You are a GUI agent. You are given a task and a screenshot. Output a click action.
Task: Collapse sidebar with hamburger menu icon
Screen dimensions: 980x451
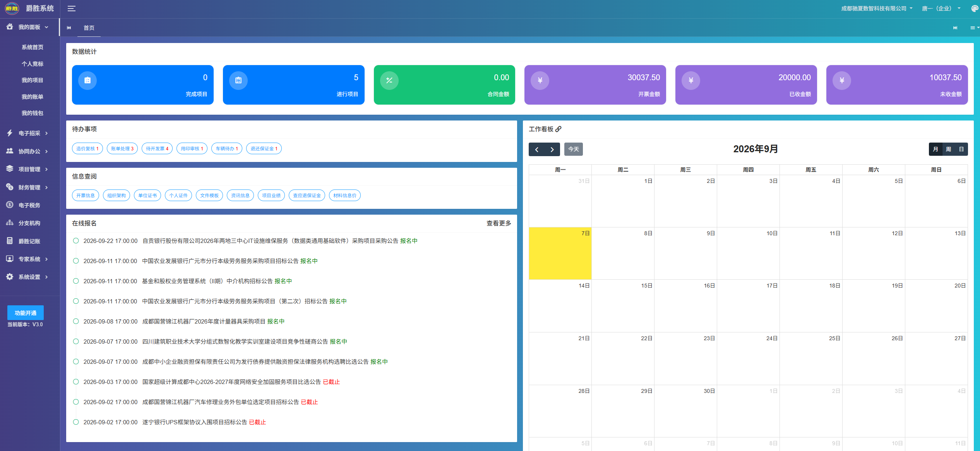point(72,9)
